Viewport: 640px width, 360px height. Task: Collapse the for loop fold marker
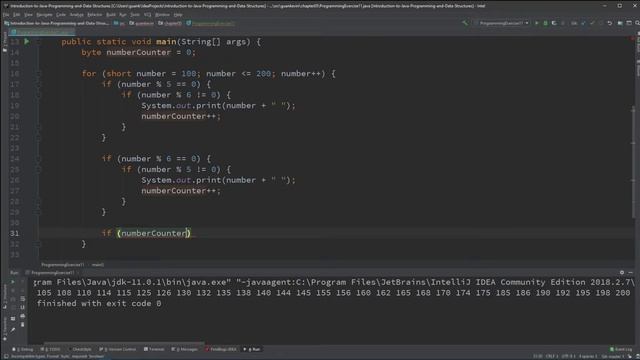click(x=38, y=73)
